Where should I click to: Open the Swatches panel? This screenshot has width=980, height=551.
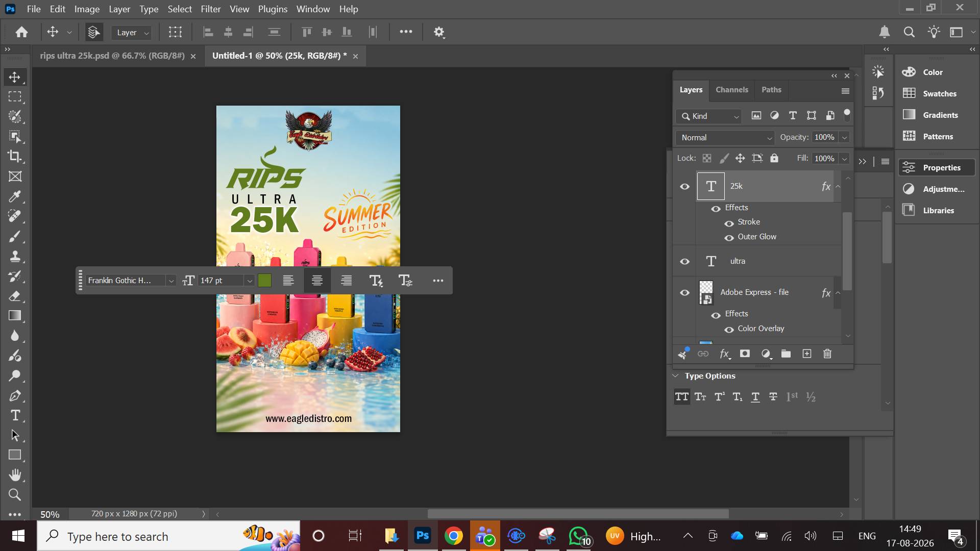coord(939,94)
